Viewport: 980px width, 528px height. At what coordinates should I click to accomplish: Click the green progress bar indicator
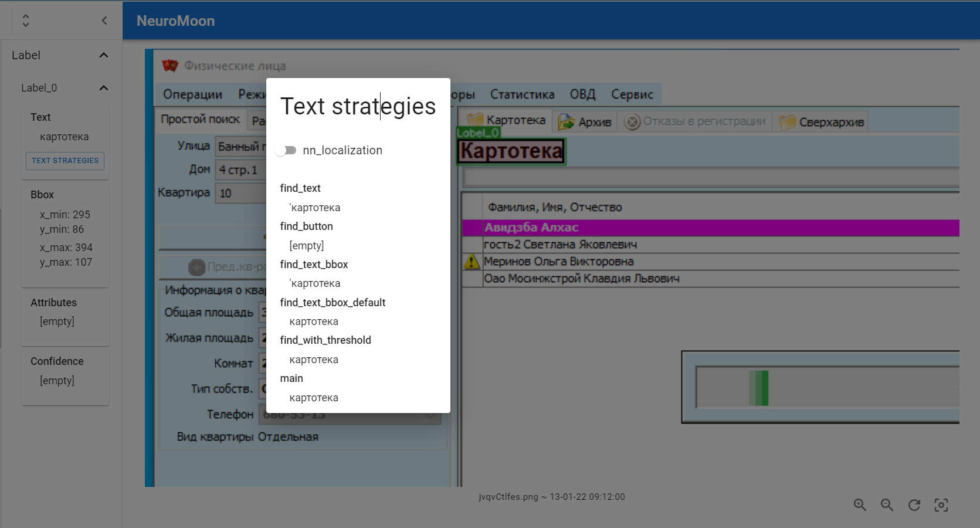tap(759, 388)
